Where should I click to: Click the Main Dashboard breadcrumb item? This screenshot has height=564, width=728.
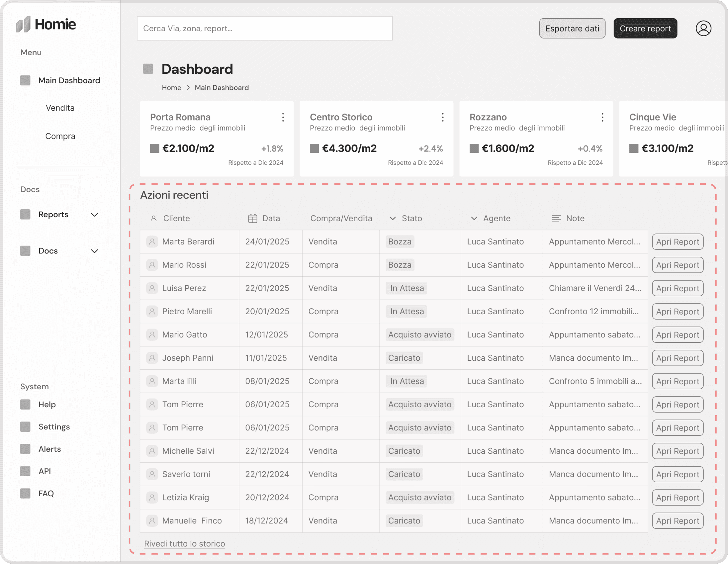click(222, 88)
